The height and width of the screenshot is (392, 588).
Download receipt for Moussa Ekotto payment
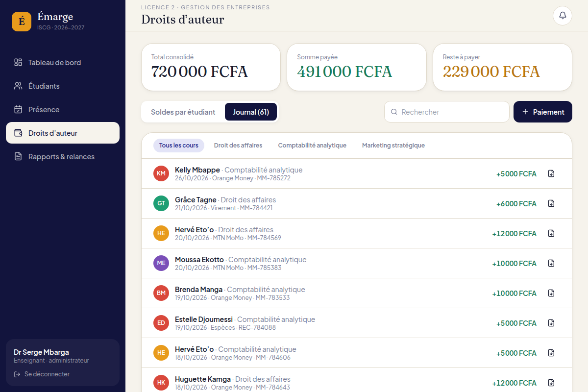[551, 263]
